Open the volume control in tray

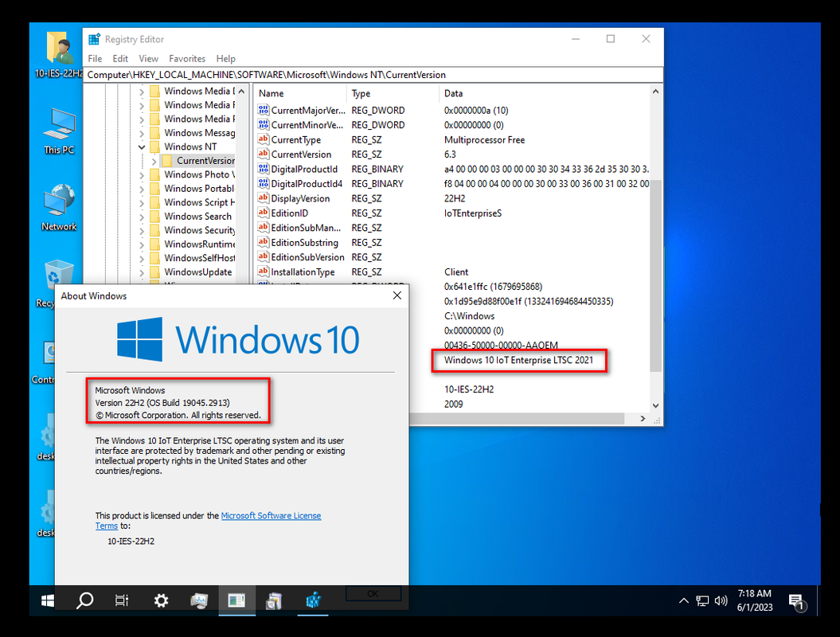[x=721, y=601]
